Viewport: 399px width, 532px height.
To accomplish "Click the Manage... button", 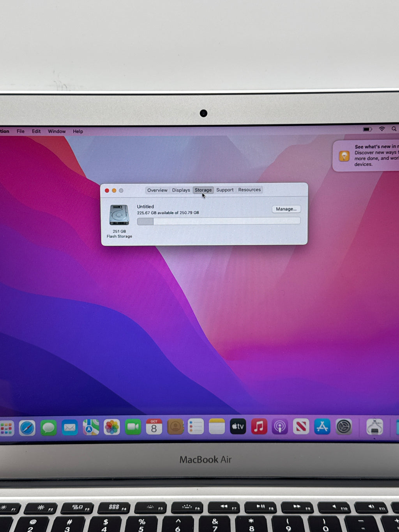I will pos(286,209).
